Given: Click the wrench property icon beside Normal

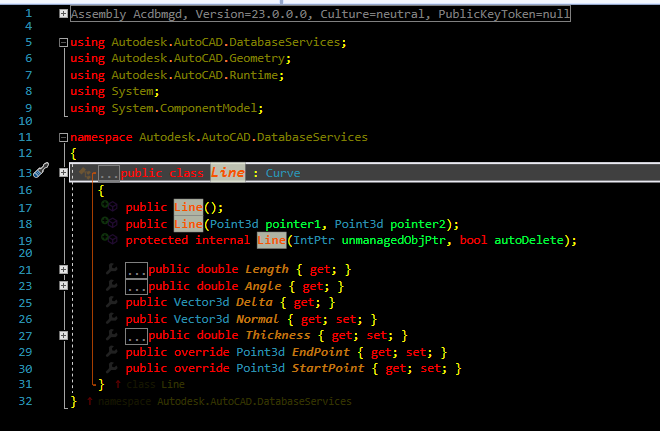Looking at the screenshot, I should coord(112,318).
